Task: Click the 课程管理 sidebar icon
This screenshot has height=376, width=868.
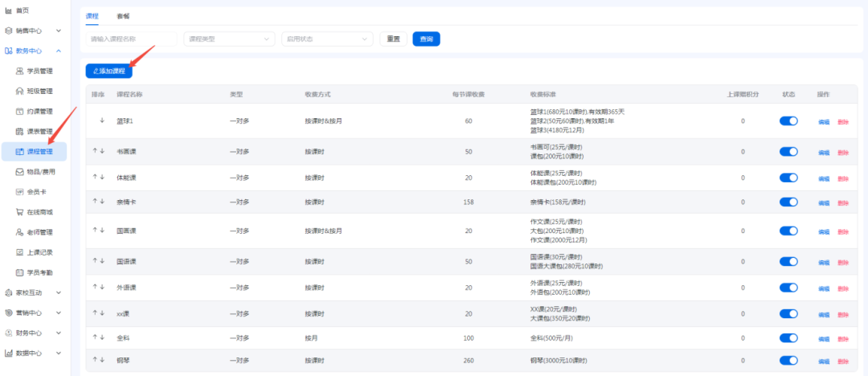Action: pos(20,151)
